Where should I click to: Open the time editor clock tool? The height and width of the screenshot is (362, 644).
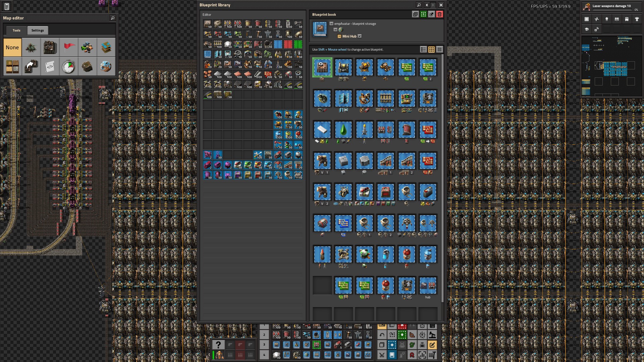[69, 66]
